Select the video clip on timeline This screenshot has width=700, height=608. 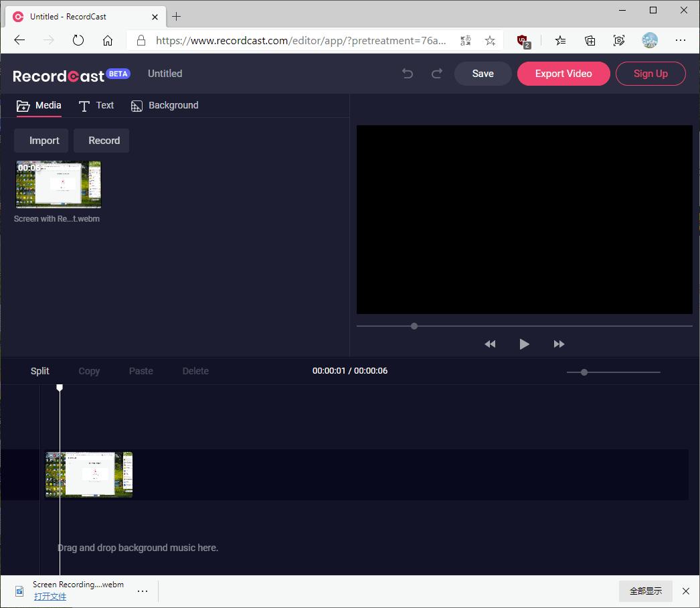pos(89,475)
